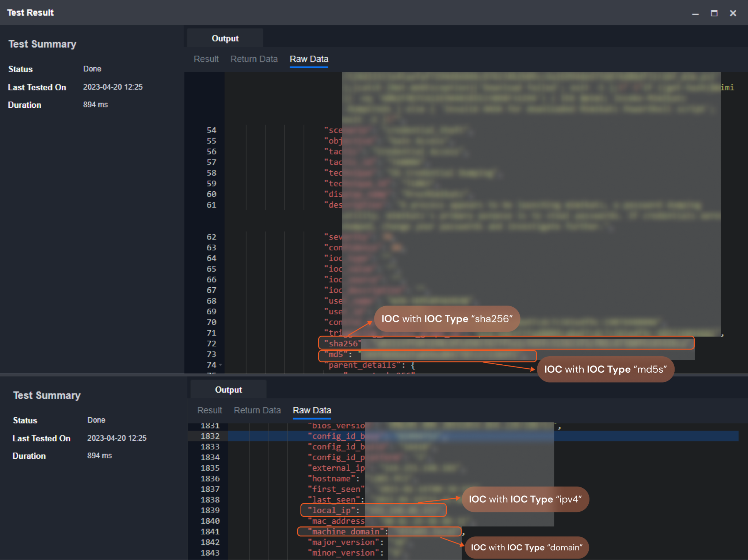Image resolution: width=748 pixels, height=560 pixels.
Task: Minimize the Test Result window
Action: 695,14
